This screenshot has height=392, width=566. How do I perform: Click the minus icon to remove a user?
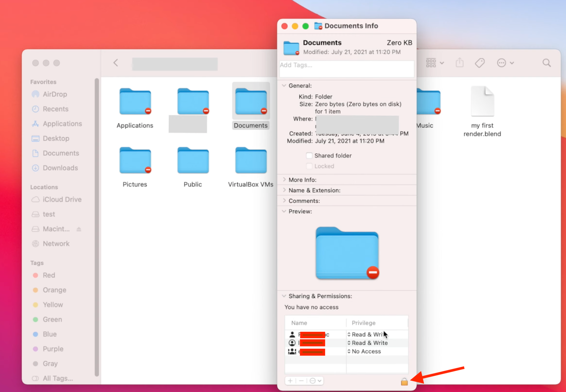(301, 381)
